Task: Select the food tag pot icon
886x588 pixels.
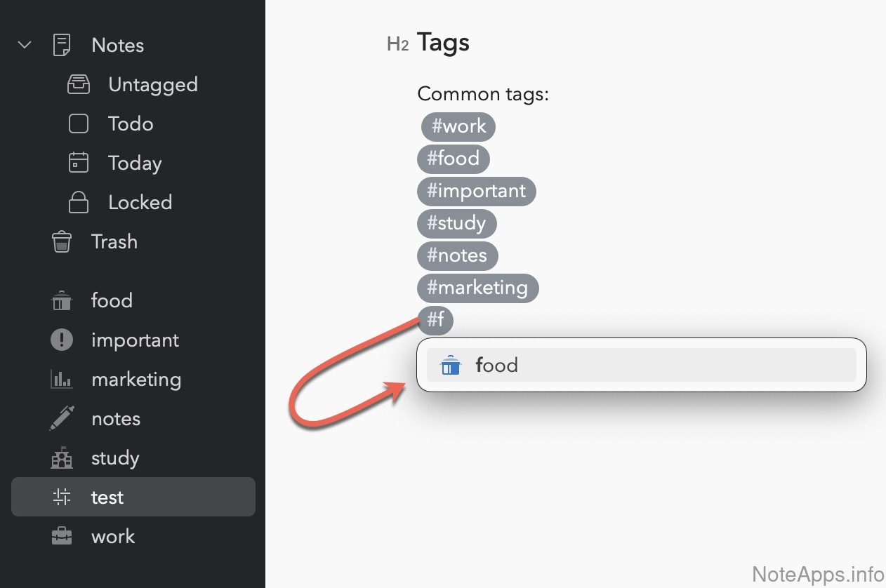Action: click(62, 301)
